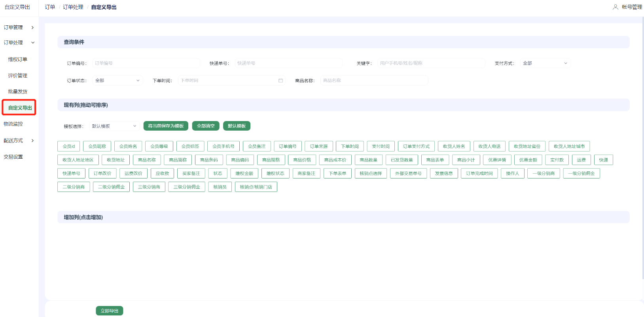Click the 收货地址省份 column tag
644x317 pixels.
(527, 146)
